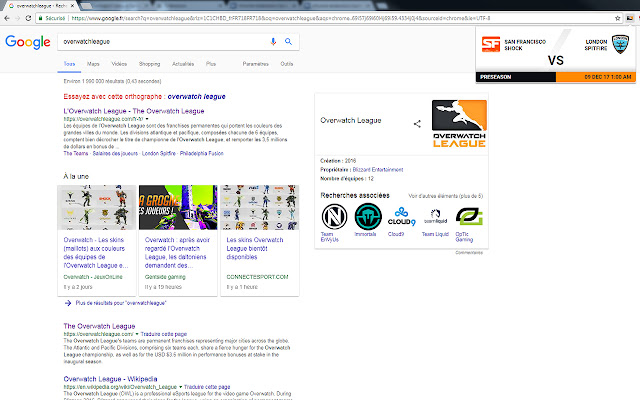Click London Spitfire team logo
The width and height of the screenshot is (640, 400).
coord(620,44)
